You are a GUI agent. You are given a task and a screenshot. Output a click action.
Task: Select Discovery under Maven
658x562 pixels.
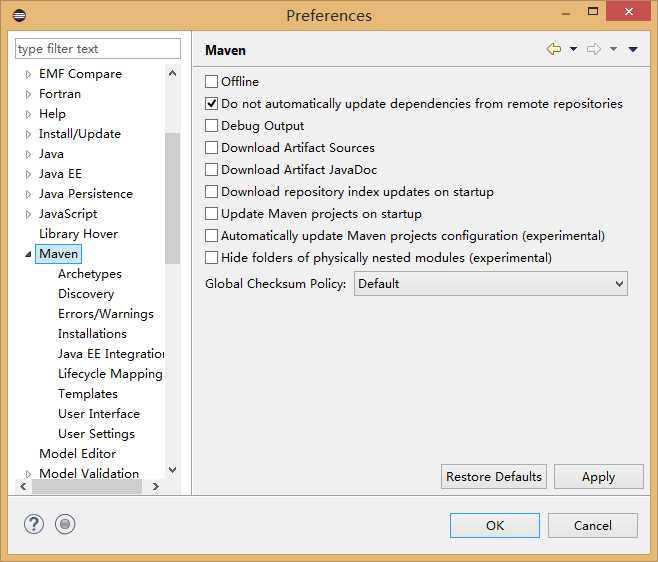click(86, 294)
